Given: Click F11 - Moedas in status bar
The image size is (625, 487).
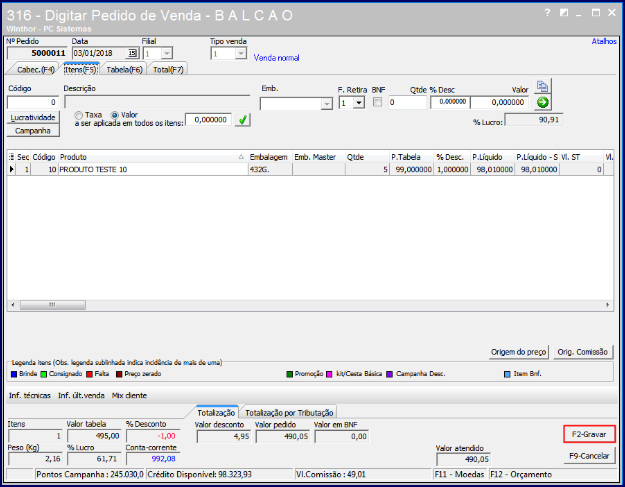Looking at the screenshot, I should coord(460,474).
